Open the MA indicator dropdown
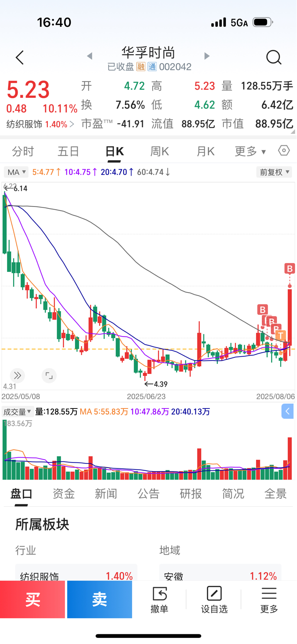297x644 pixels. click(x=16, y=172)
